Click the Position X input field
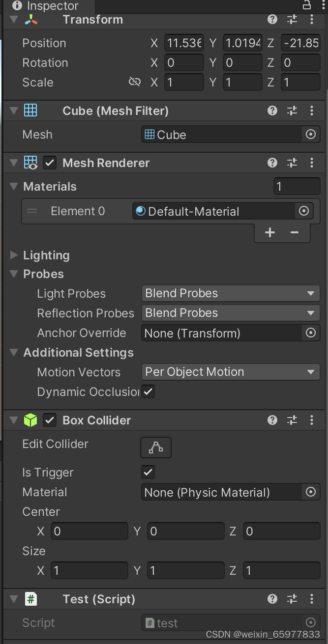 click(x=184, y=43)
